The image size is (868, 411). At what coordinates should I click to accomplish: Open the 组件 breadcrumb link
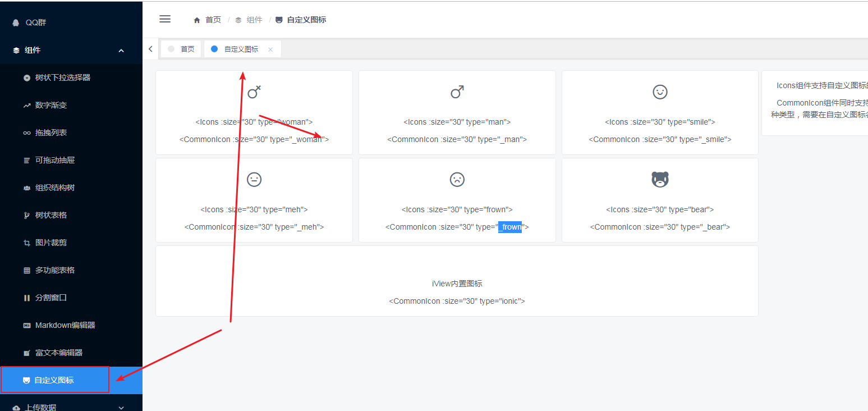click(254, 19)
